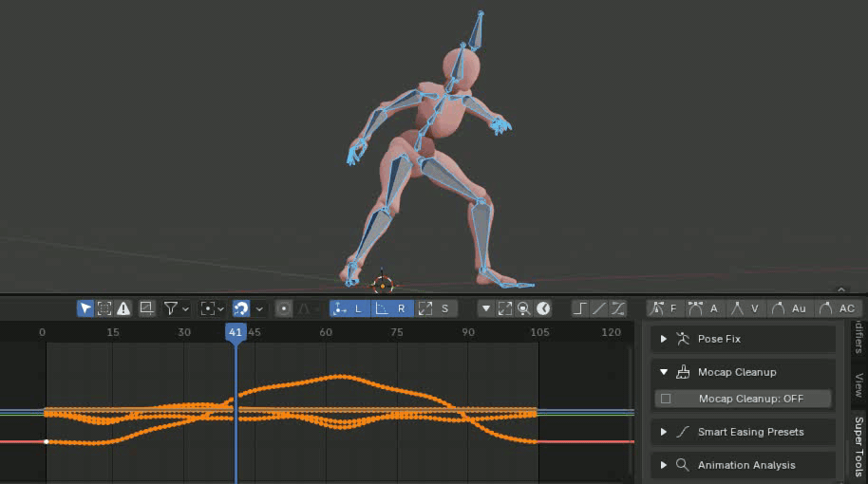Enable only show selected arrow icon

(x=85, y=308)
